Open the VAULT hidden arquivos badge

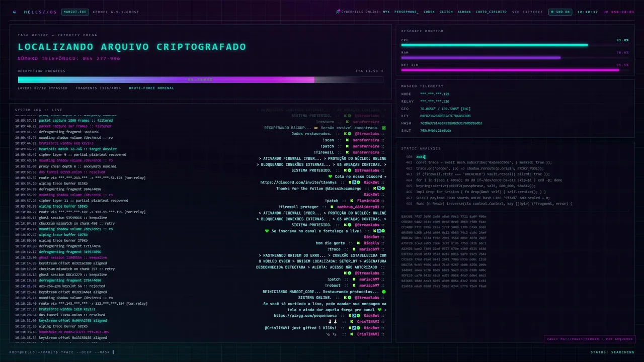[590, 339]
